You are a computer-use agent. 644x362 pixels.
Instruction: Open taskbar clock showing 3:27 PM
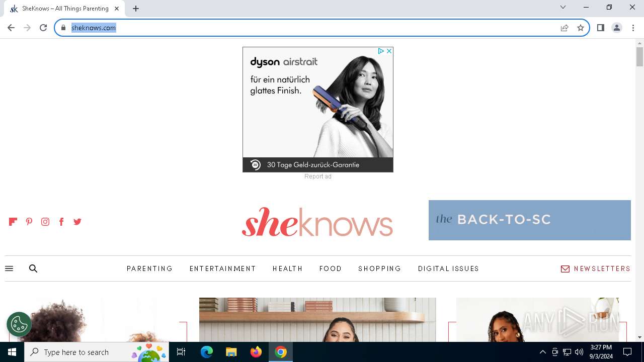pyautogui.click(x=601, y=352)
